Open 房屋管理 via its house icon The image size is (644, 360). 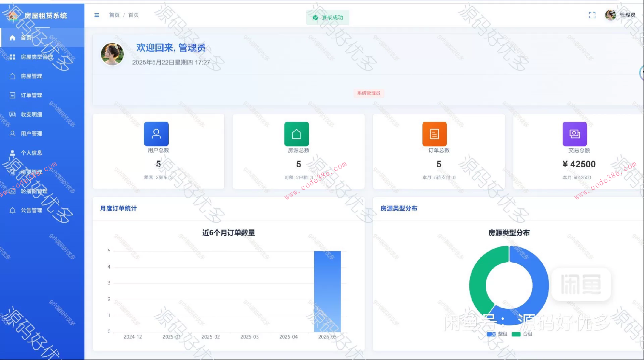13,76
